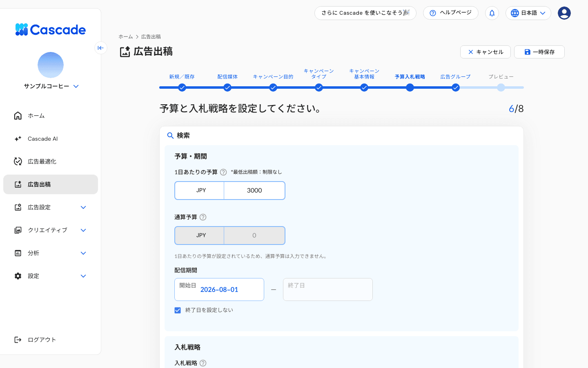588x368 pixels.
Task: Open Cascade AI from sidebar
Action: pyautogui.click(x=51, y=139)
